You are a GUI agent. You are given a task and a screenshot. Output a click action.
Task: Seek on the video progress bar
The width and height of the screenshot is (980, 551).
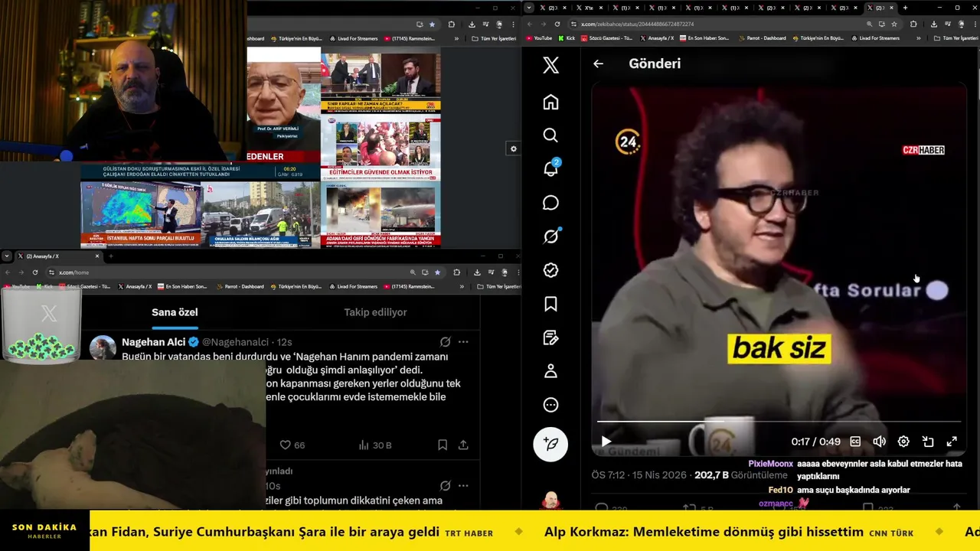click(779, 422)
